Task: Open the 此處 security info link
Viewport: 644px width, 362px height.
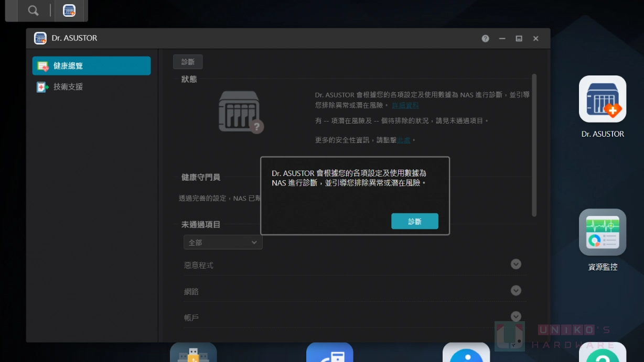Action: coord(404,140)
